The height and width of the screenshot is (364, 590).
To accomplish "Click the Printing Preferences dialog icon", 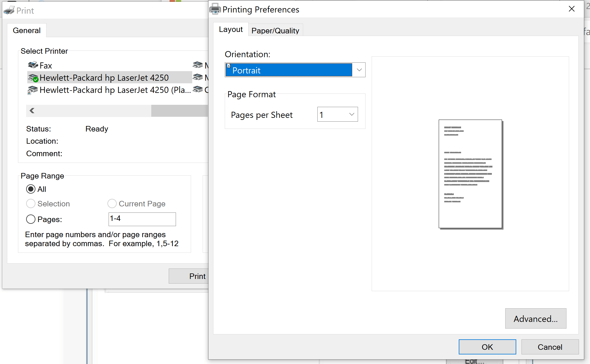I will pos(215,9).
